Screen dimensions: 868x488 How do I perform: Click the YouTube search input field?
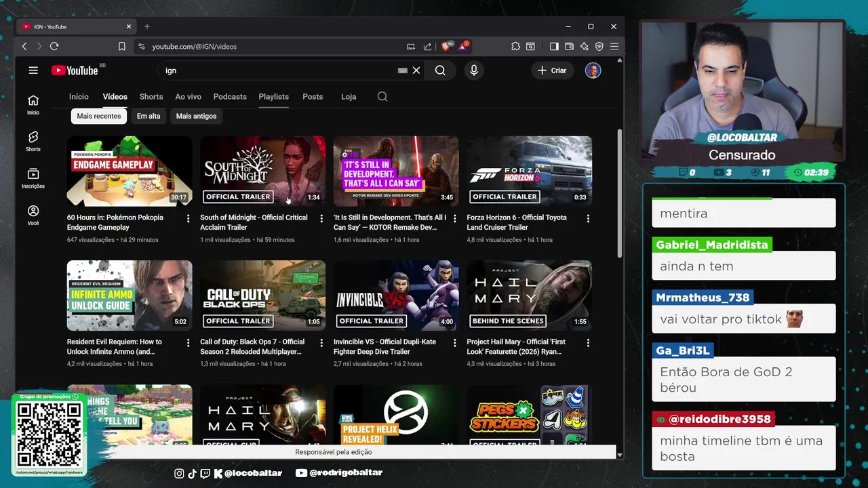pos(278,70)
